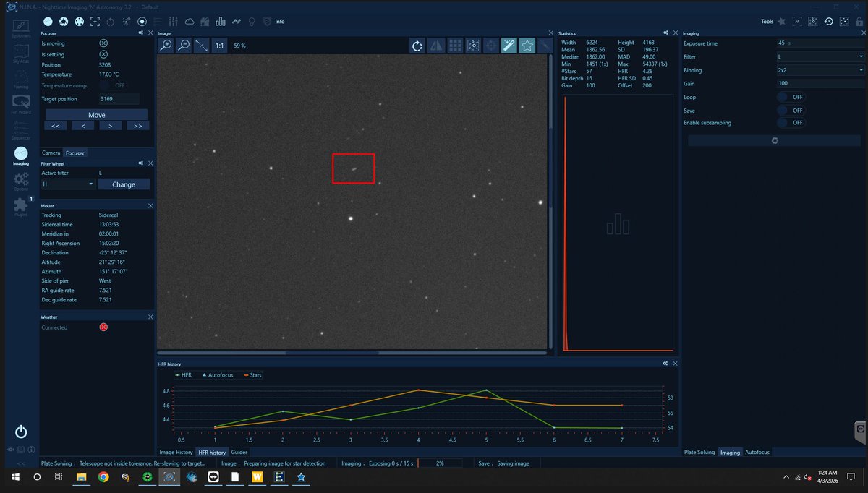
Task: Toggle the Loop switch
Action: [x=791, y=97]
